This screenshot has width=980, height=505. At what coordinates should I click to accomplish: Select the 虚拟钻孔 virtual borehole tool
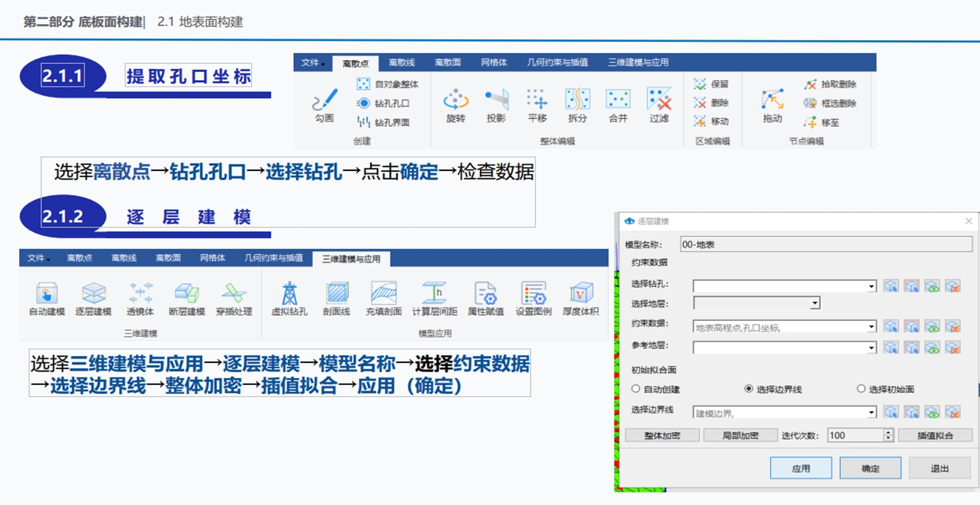[289, 298]
